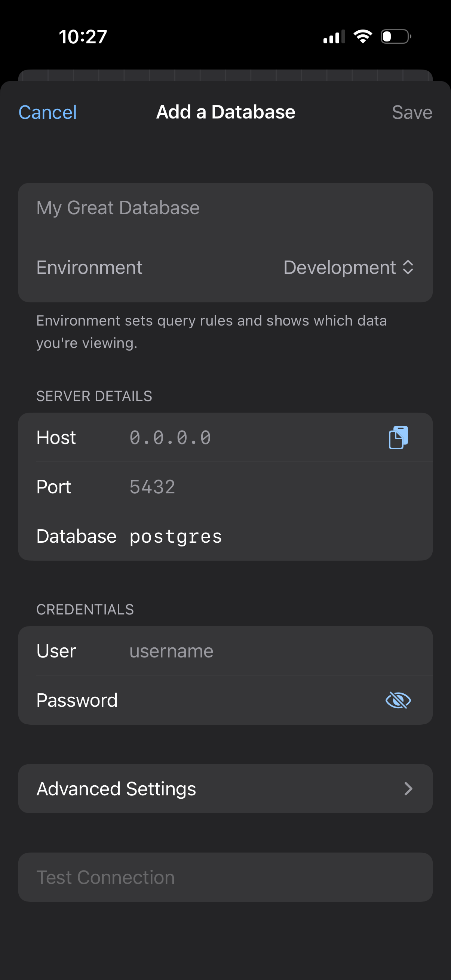Edit the Host address showing 0.0.0.0
Viewport: 451px width, 980px height.
click(x=170, y=438)
